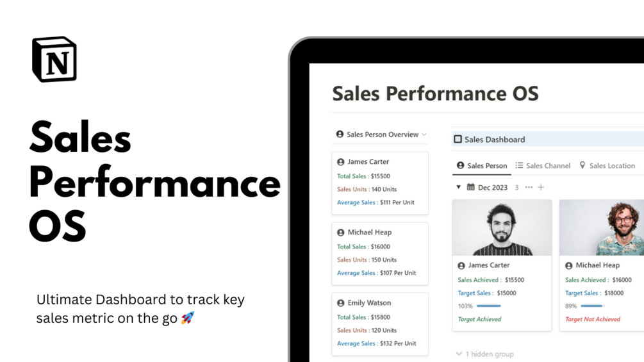This screenshot has height=362, width=644.
Task: Click the Dec 2023 calendar icon
Action: click(471, 187)
